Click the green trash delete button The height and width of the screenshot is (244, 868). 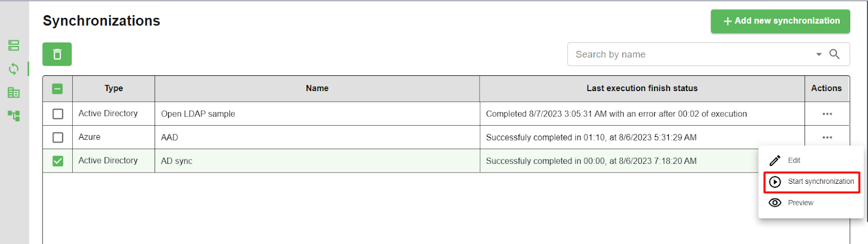click(x=57, y=54)
